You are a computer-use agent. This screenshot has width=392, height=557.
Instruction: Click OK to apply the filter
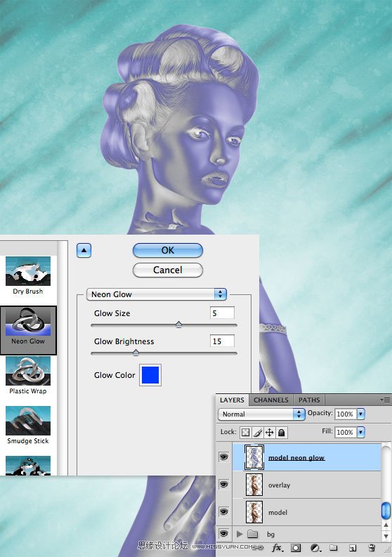tap(168, 250)
